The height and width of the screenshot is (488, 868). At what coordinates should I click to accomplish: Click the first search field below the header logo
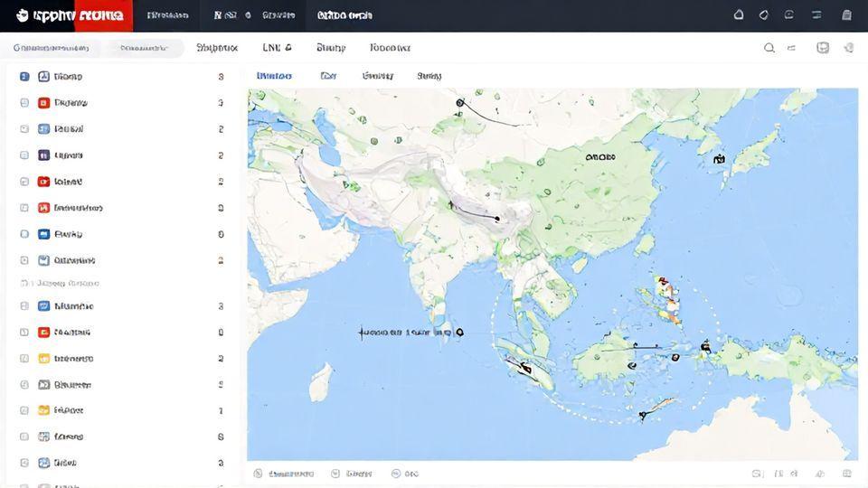point(52,48)
